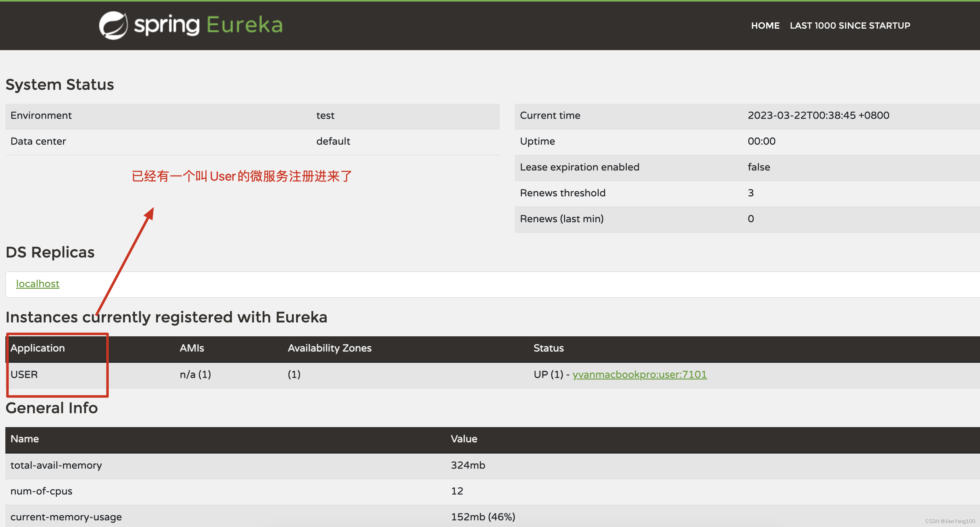Click the AMIs column header
Viewport: 980px width, 527px height.
pyautogui.click(x=192, y=348)
